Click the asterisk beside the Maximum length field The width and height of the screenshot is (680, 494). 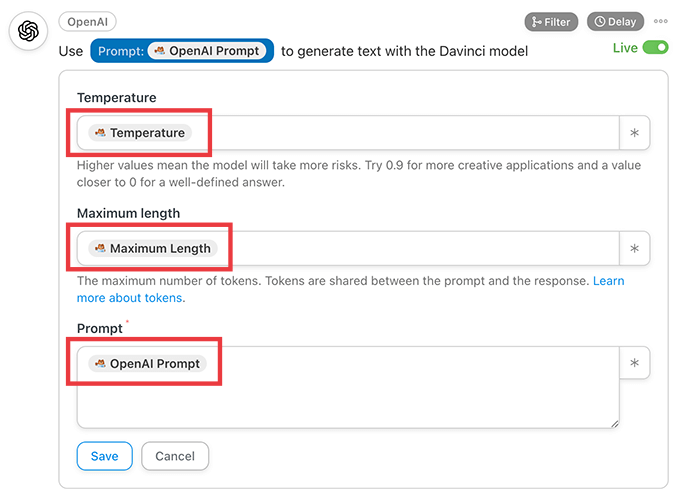(x=634, y=249)
